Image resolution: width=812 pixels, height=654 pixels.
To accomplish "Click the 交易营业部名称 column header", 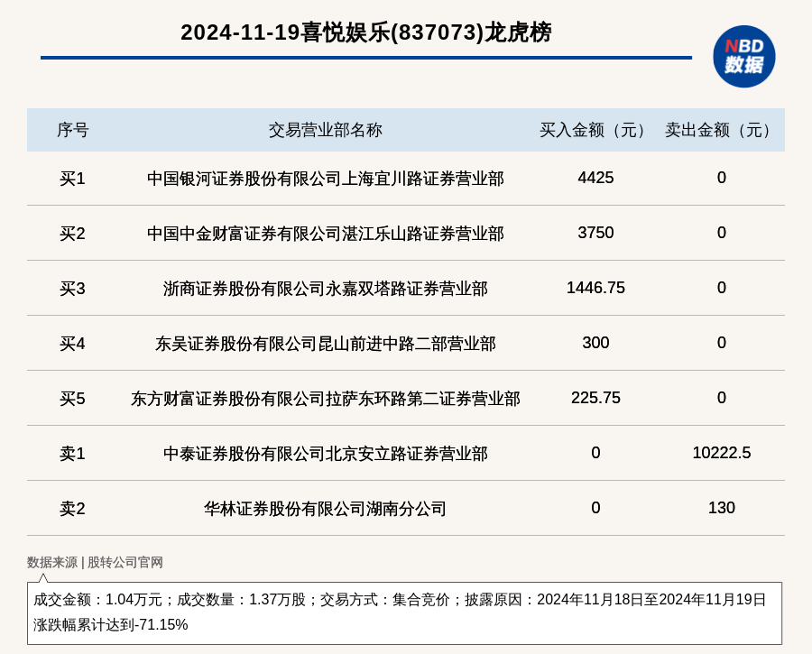I will pos(325,130).
